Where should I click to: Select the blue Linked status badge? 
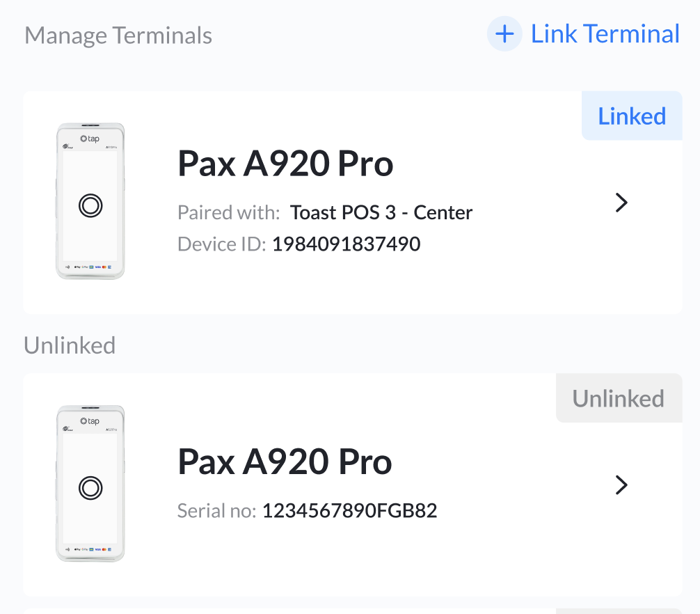pos(632,116)
